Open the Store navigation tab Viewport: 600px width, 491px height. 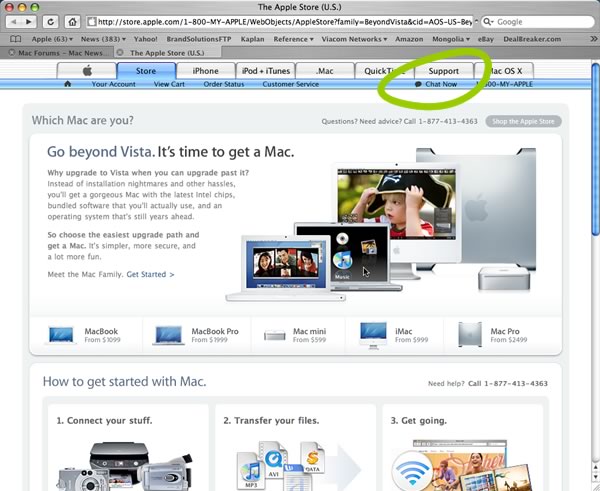pos(146,71)
